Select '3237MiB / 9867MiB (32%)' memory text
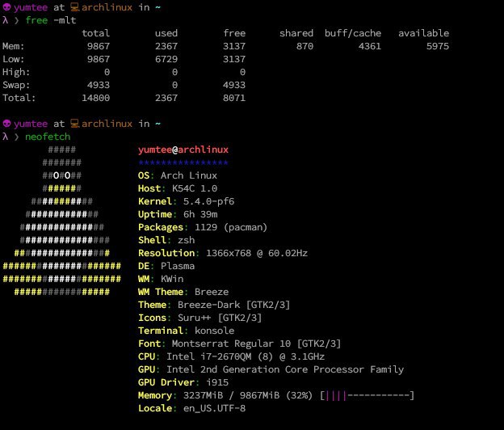504x430 pixels. point(248,395)
